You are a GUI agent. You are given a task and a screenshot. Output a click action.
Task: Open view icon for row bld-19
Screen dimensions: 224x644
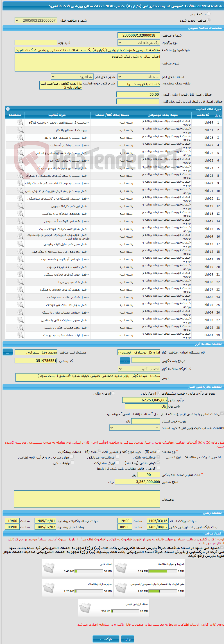pos(20,206)
